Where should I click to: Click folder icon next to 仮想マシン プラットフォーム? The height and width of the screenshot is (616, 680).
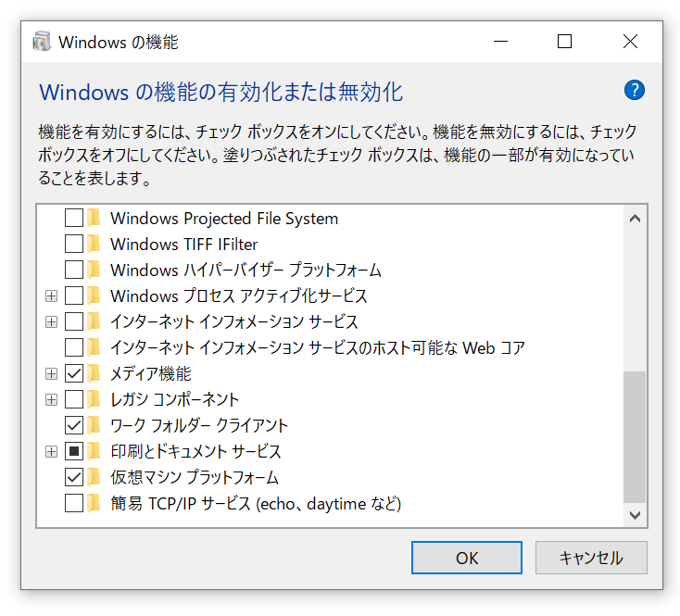pos(94,477)
